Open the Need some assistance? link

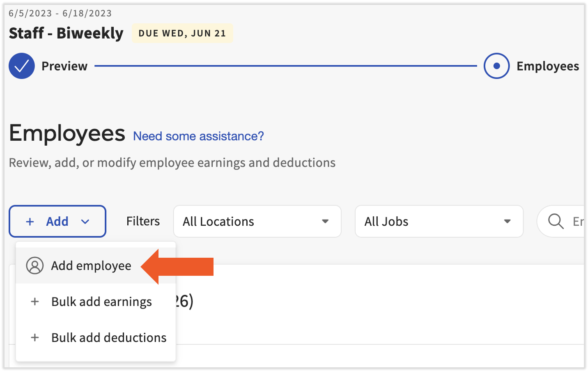[x=198, y=136]
